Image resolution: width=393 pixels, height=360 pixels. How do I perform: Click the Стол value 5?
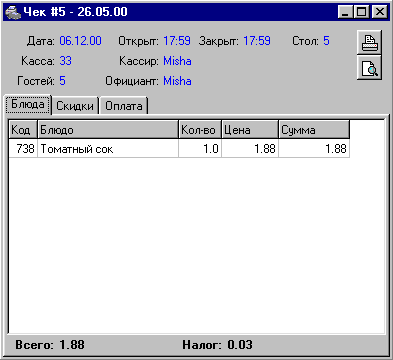tap(326, 41)
